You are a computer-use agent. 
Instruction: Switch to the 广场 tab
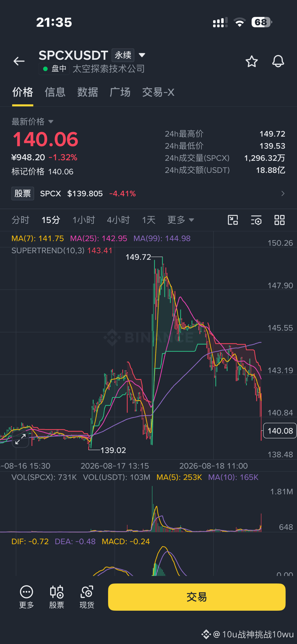point(120,92)
